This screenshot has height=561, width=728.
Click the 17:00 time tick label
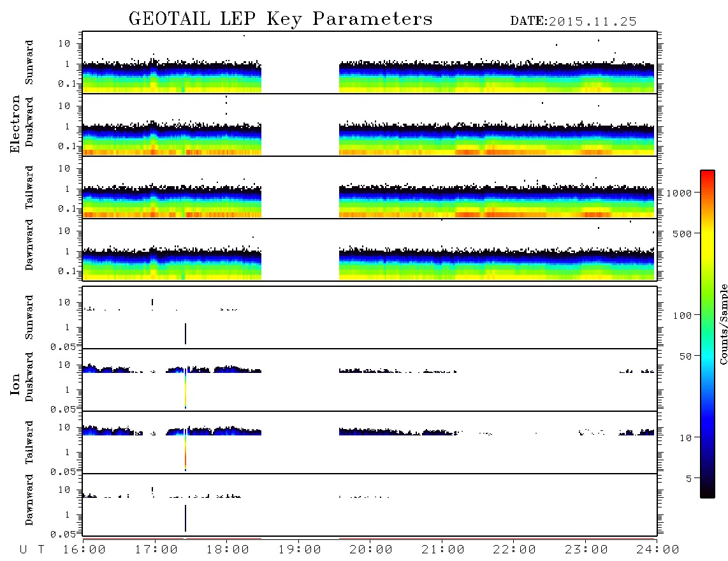156,550
